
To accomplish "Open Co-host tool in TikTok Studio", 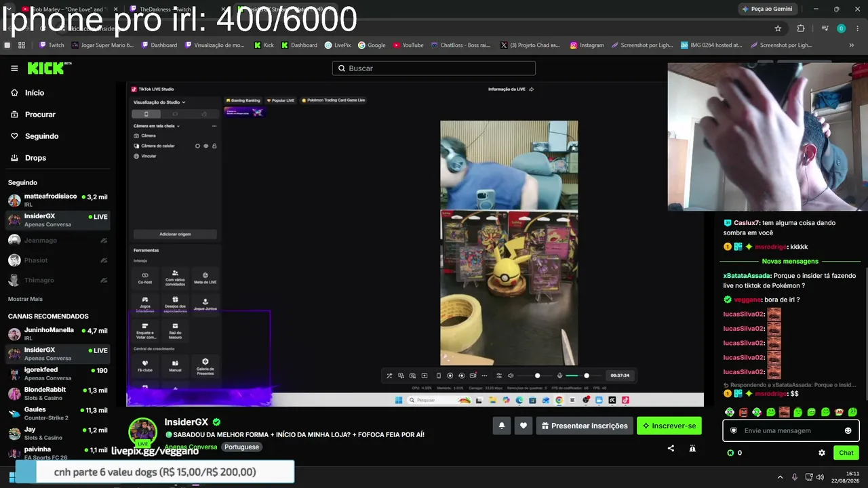I will pyautogui.click(x=144, y=278).
